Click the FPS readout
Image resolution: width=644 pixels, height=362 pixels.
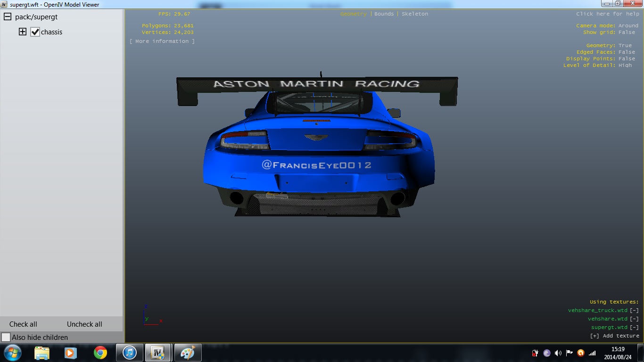point(174,14)
